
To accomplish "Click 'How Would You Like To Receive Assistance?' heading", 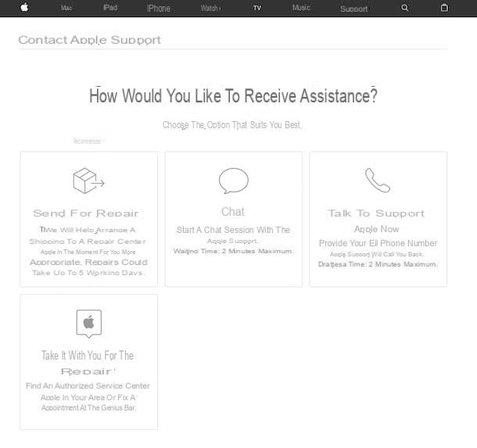I will (233, 96).
